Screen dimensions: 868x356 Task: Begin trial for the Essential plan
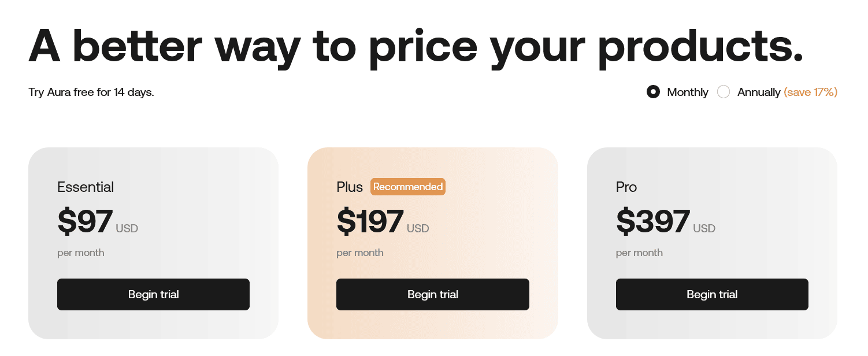click(153, 294)
